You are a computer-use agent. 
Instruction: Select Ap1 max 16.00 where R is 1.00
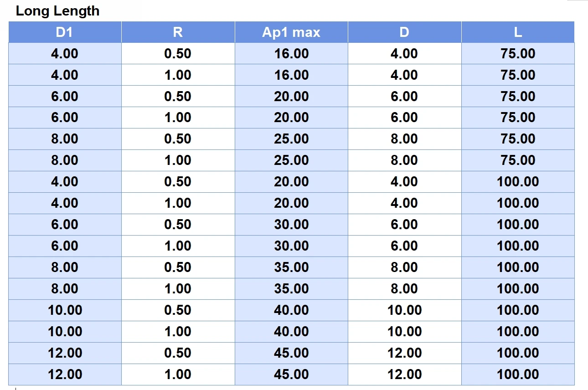(291, 75)
